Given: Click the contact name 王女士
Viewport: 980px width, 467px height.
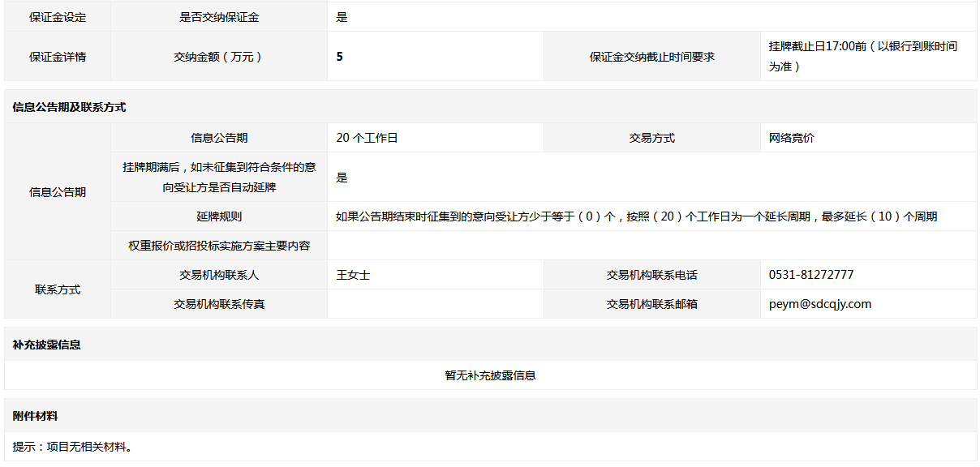Looking at the screenshot, I should pyautogui.click(x=353, y=275).
